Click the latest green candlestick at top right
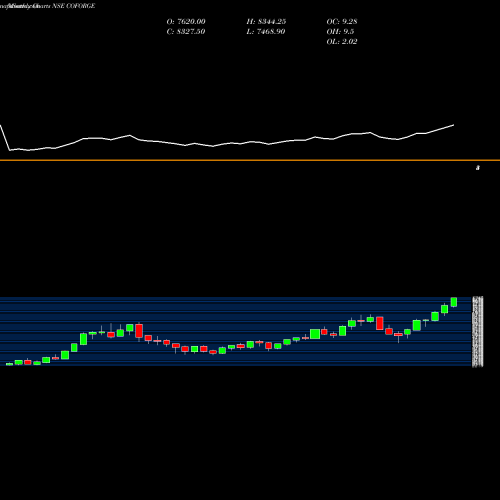This screenshot has width=500, height=500. point(454,302)
